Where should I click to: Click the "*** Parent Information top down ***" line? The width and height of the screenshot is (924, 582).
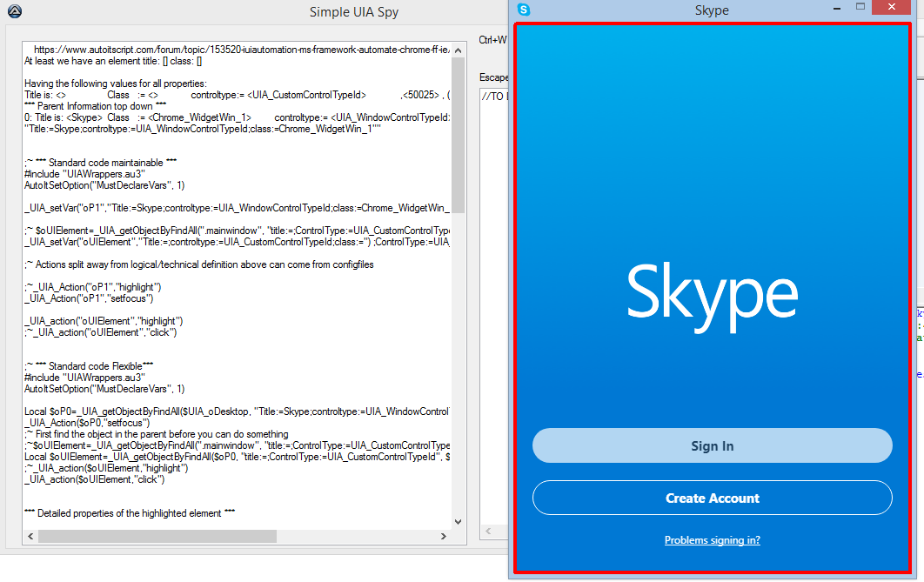tap(96, 106)
